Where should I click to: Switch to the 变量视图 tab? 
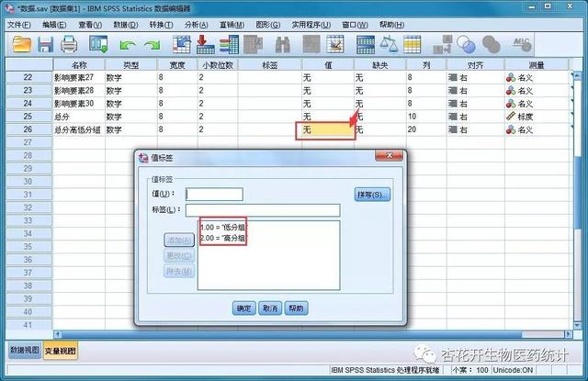tap(61, 351)
